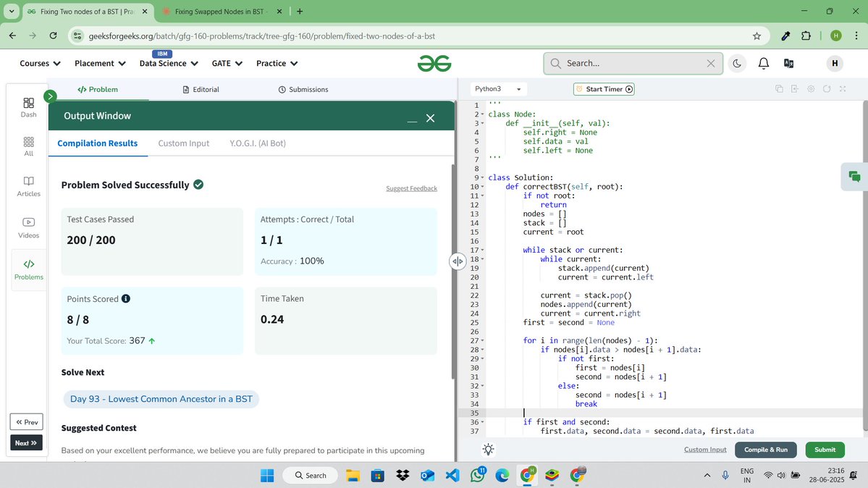Bookmark this page with star icon
Screen dimensions: 868x488
click(757, 36)
